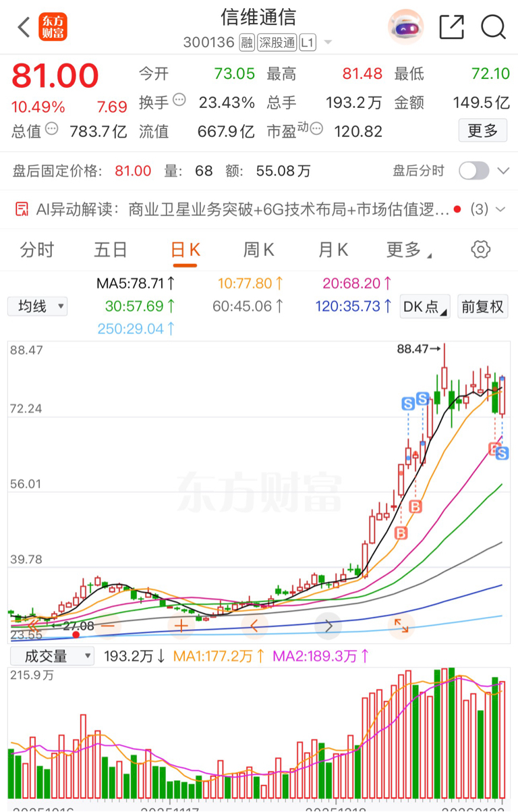Switch to 月K tab

coord(333,250)
